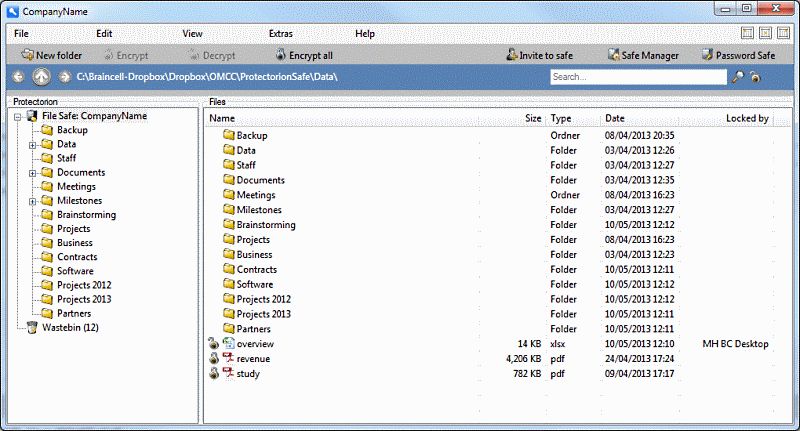This screenshot has width=800, height=431.
Task: Click the pdf icon of revenue
Action: (229, 358)
